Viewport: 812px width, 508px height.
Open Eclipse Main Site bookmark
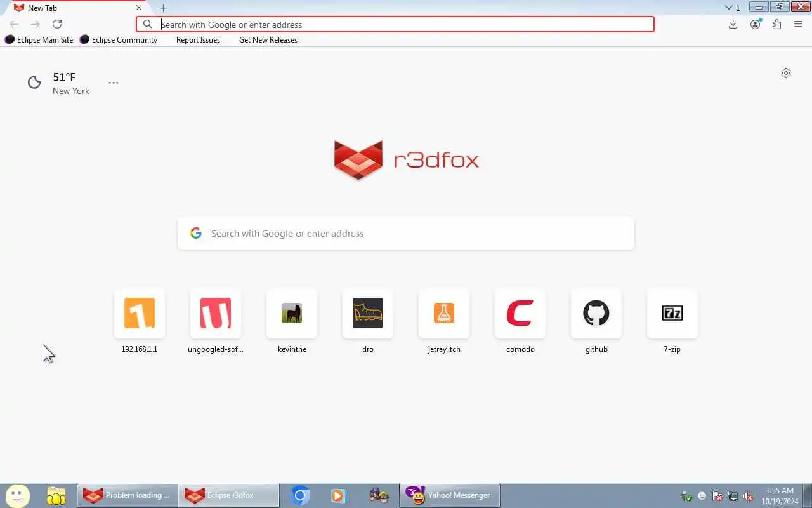pos(39,39)
